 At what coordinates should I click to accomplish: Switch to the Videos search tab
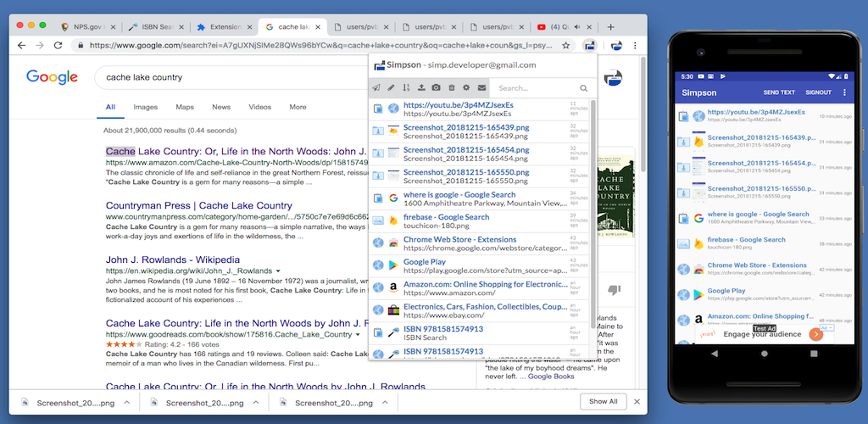pyautogui.click(x=260, y=107)
